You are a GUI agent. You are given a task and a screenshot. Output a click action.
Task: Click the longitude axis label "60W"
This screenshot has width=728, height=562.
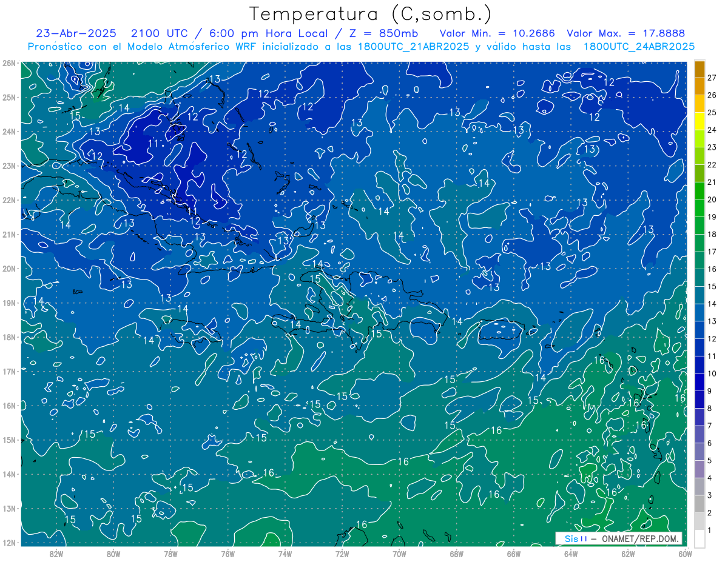685,554
